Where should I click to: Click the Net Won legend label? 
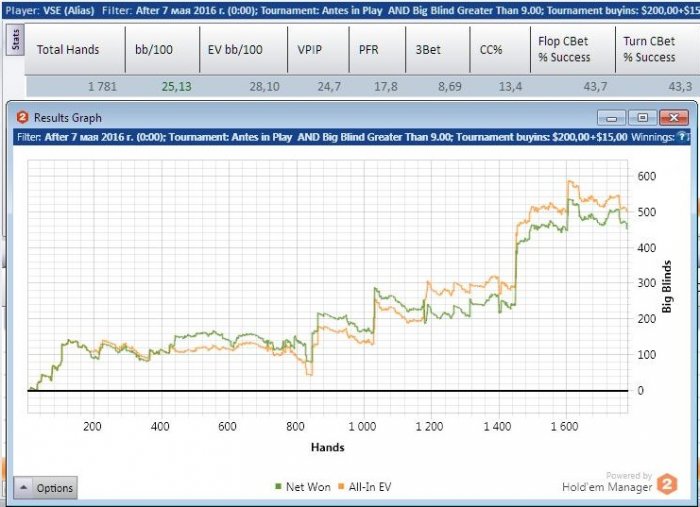(308, 487)
